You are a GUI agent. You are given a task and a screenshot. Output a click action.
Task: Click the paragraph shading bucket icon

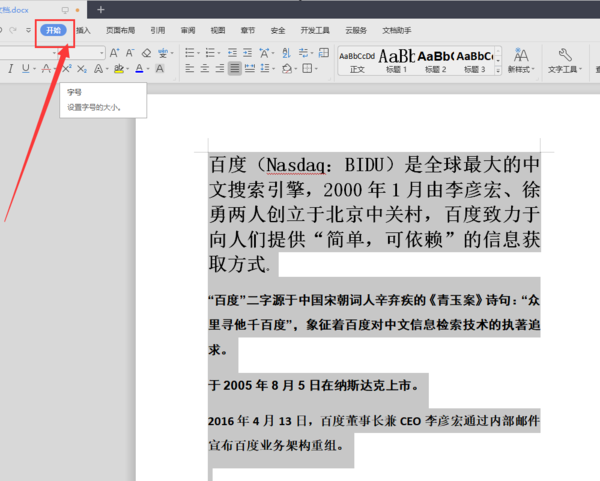[287, 68]
